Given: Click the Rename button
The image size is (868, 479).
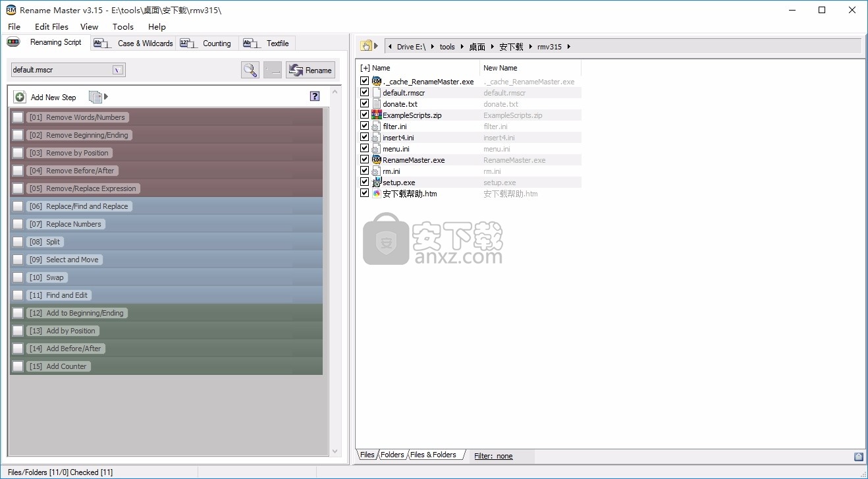Looking at the screenshot, I should point(311,70).
